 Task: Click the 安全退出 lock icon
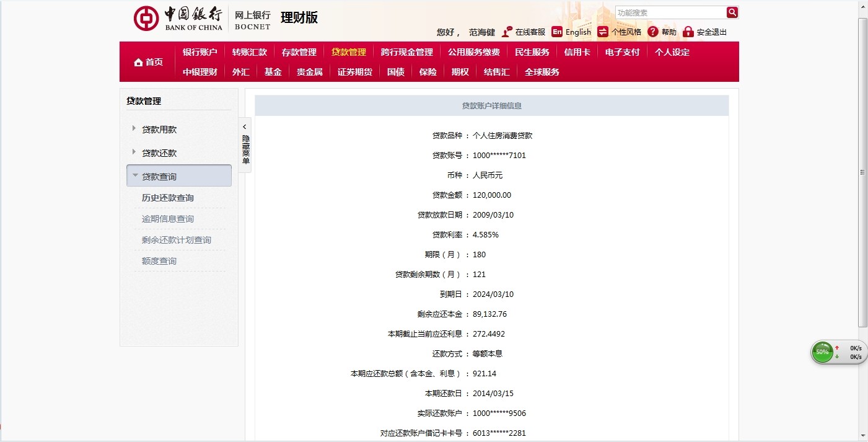tap(688, 32)
